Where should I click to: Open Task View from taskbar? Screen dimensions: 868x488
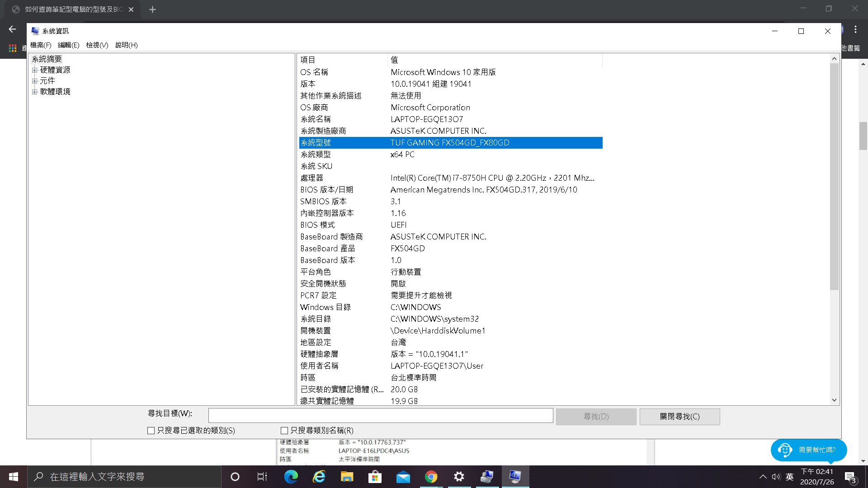[262, 477]
